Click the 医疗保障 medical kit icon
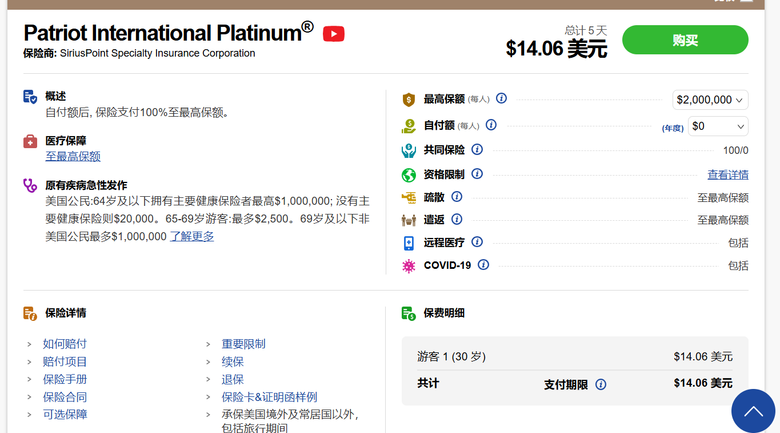This screenshot has width=780, height=433. pos(30,141)
